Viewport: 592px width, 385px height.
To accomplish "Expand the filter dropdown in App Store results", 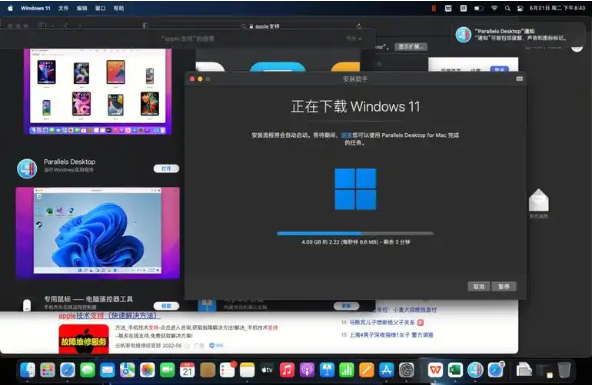I will point(354,38).
